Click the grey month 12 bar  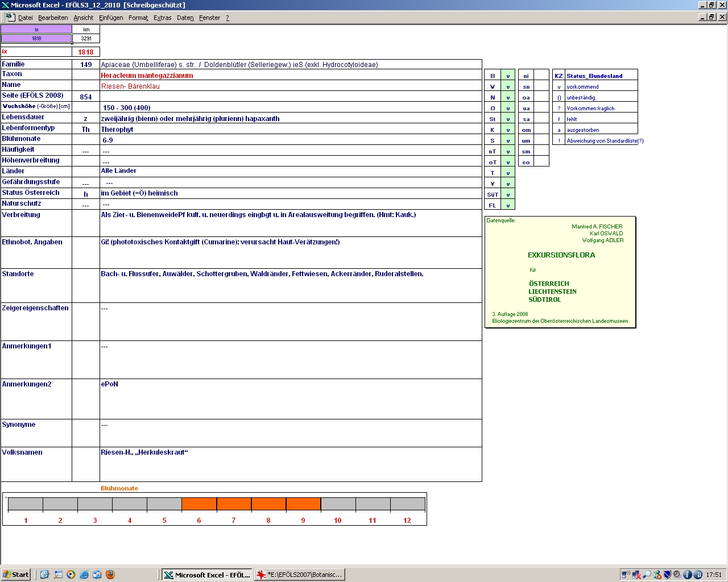tap(407, 504)
